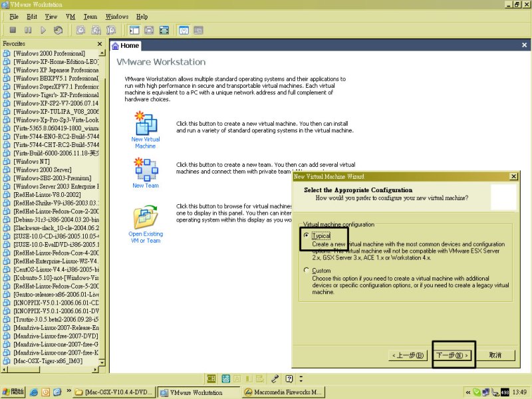Viewport: 532px width, 399px height.
Task: Switch to Mac-OSX-V10.4.4-DVD taskbar item
Action: pyautogui.click(x=114, y=392)
